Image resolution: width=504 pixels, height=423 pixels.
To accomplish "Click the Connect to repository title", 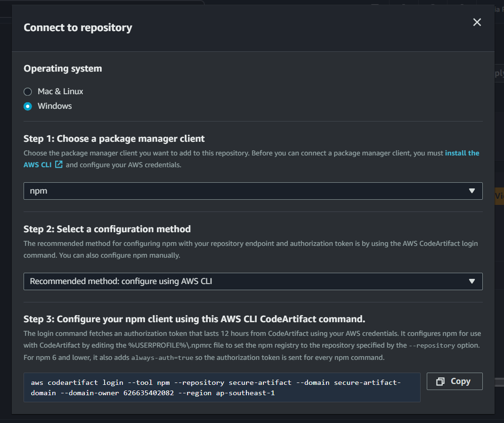I will point(78,28).
